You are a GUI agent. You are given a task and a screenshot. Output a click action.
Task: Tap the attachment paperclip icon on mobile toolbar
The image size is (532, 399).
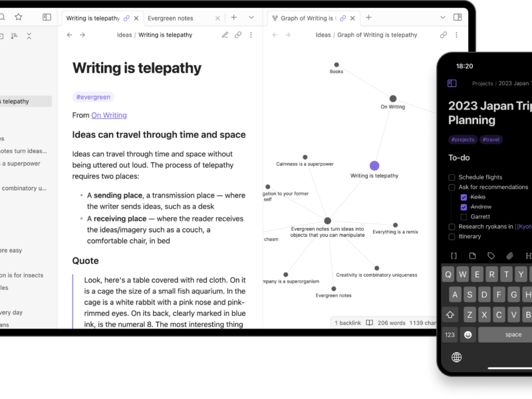pos(510,255)
